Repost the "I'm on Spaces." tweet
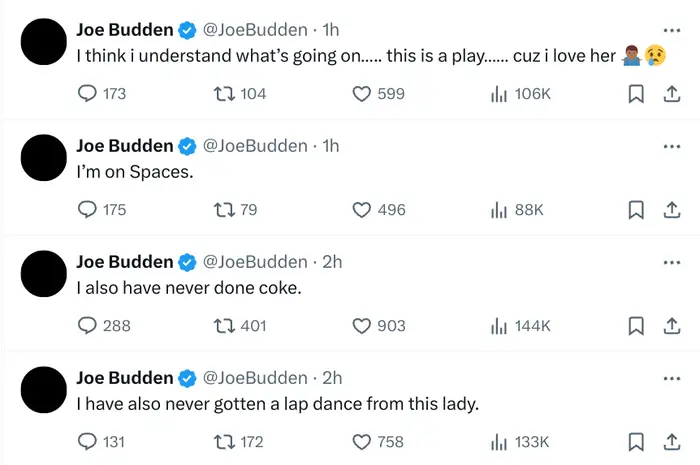Viewport: 700px width, 465px height. tap(226, 210)
